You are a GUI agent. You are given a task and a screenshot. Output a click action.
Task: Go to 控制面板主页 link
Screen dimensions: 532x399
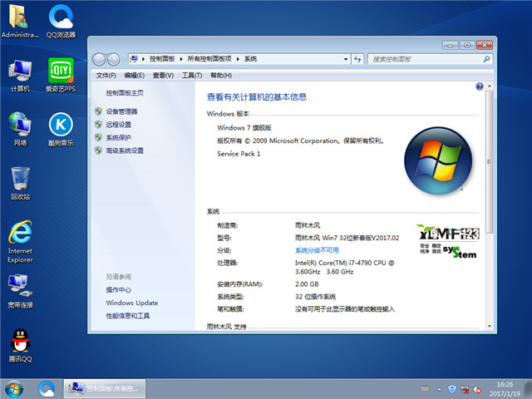125,92
